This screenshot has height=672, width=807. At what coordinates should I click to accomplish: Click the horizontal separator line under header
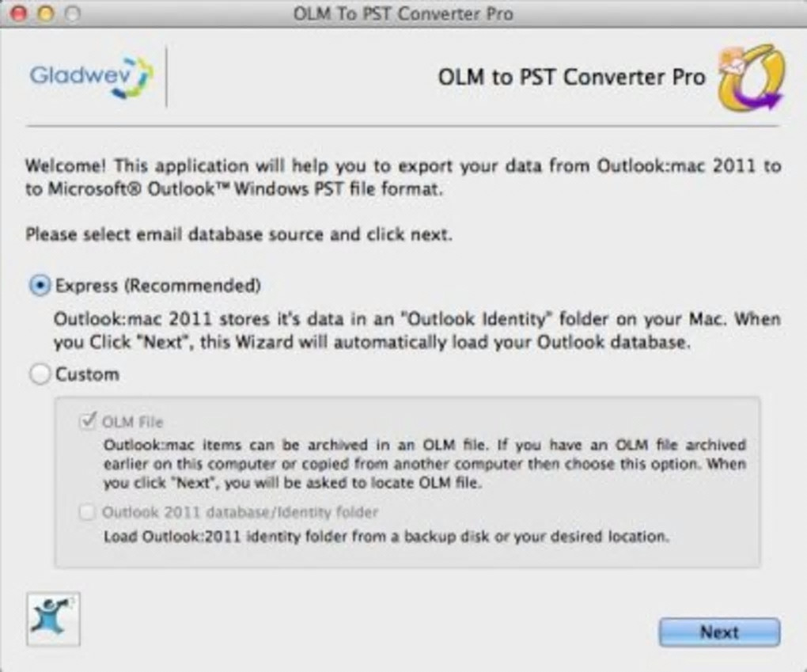(403, 126)
